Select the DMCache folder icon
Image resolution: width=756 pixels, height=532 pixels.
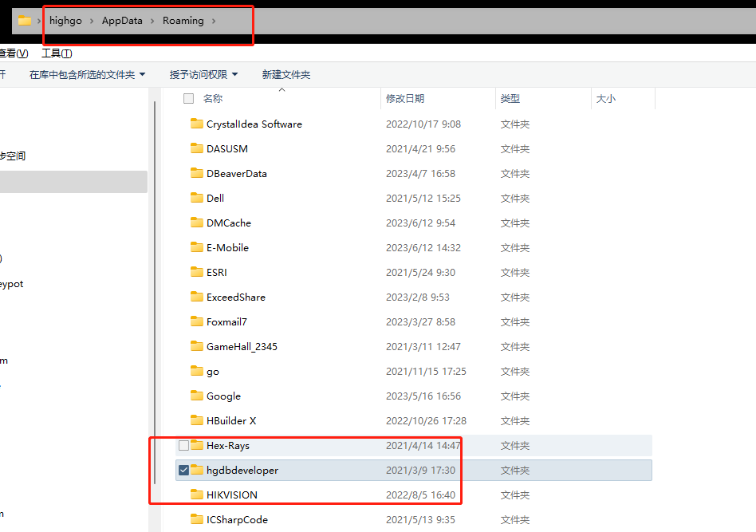pyautogui.click(x=197, y=223)
